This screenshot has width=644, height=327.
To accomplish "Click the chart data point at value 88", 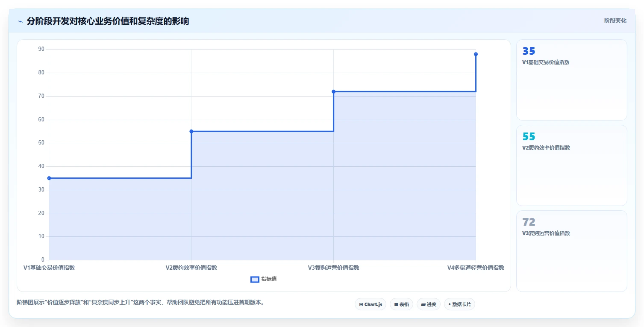I will tap(476, 54).
